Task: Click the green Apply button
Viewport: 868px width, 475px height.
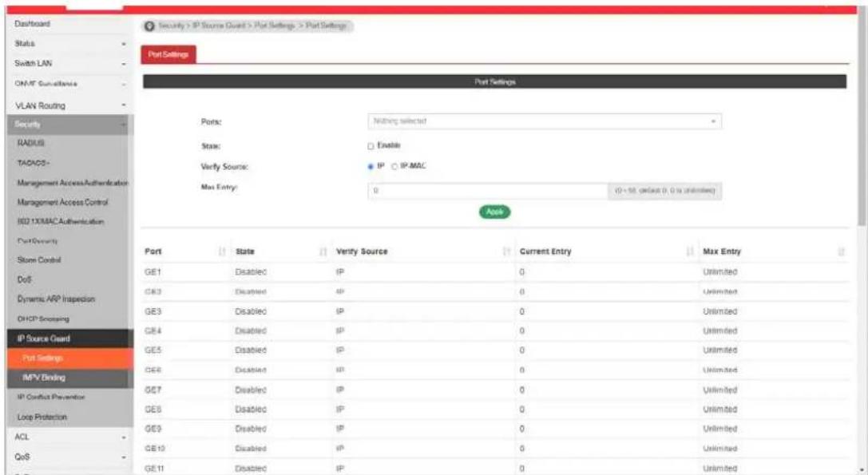Action: click(494, 212)
